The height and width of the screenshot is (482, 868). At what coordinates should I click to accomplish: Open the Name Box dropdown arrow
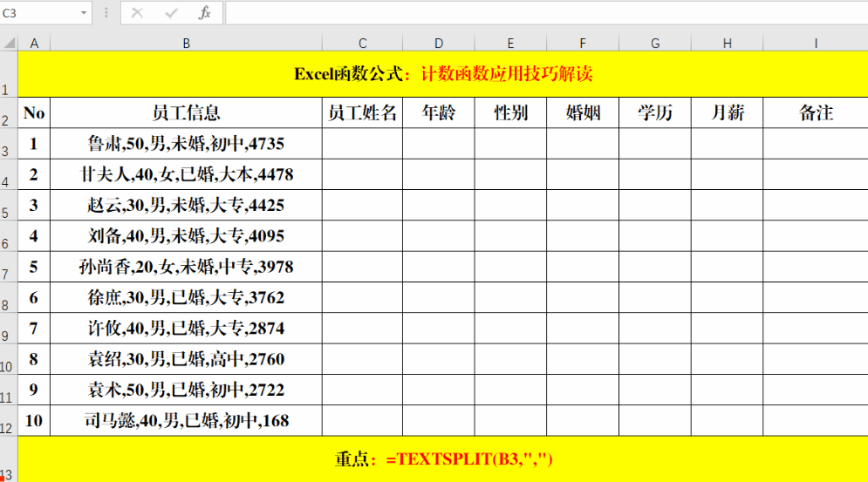pyautogui.click(x=84, y=13)
